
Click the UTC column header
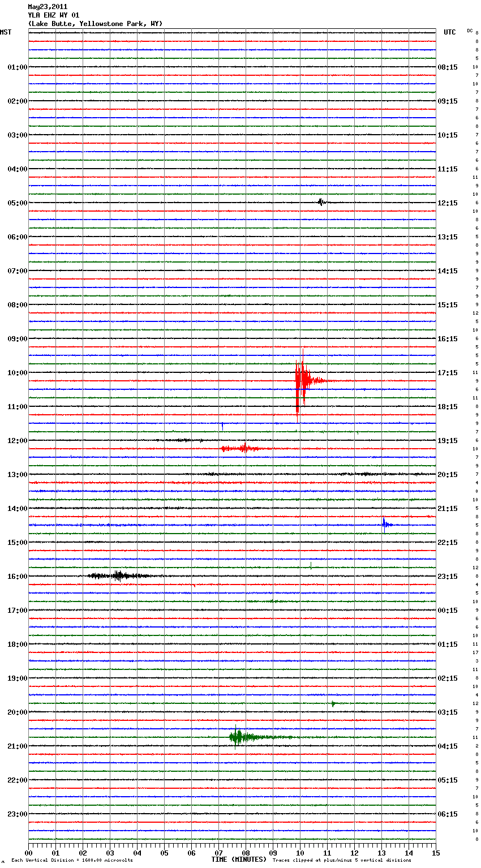(450, 32)
